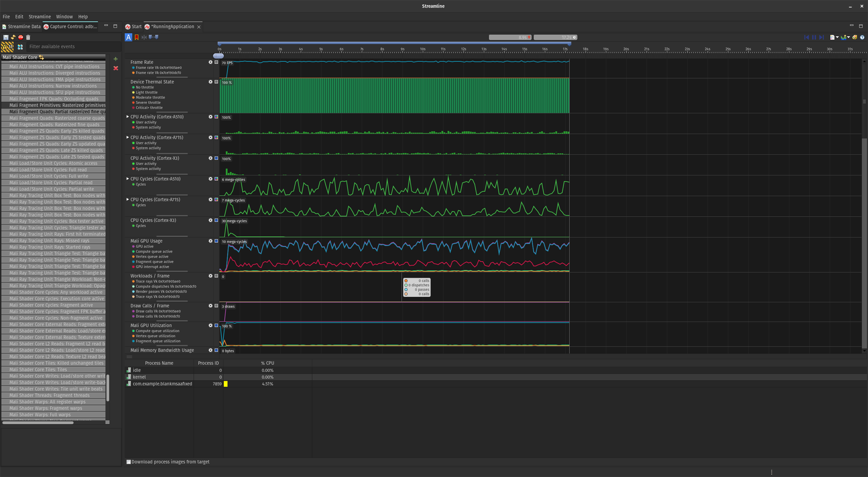The image size is (868, 477).
Task: Open Frame Rate chart gear settings
Action: pos(210,62)
